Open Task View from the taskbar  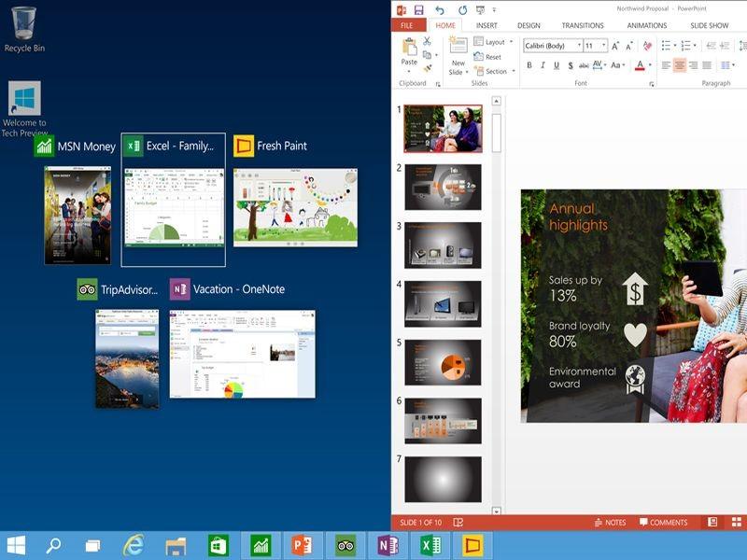tap(92, 546)
